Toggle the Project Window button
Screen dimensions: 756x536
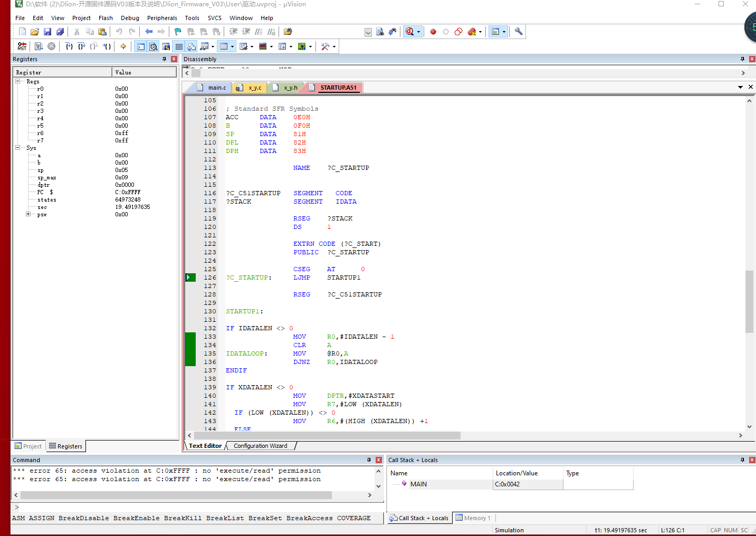495,32
